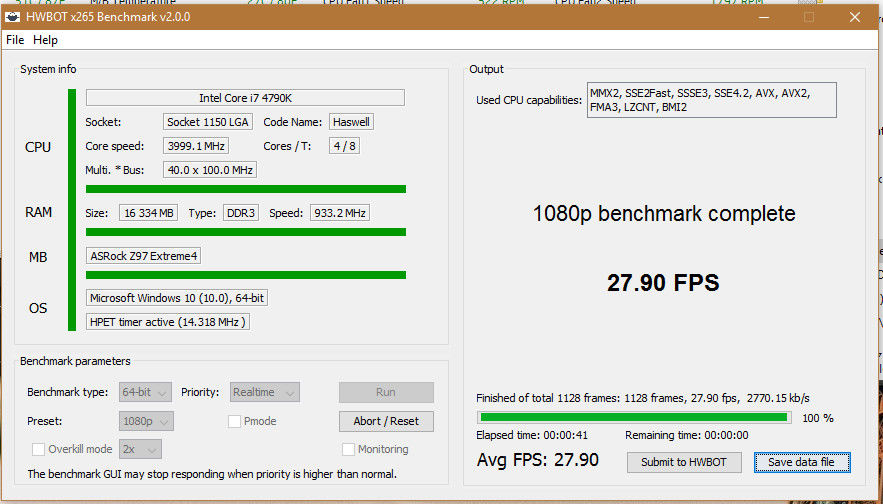Select the 3999.1 MHz core speed value
The width and height of the screenshot is (883, 504).
pyautogui.click(x=196, y=146)
